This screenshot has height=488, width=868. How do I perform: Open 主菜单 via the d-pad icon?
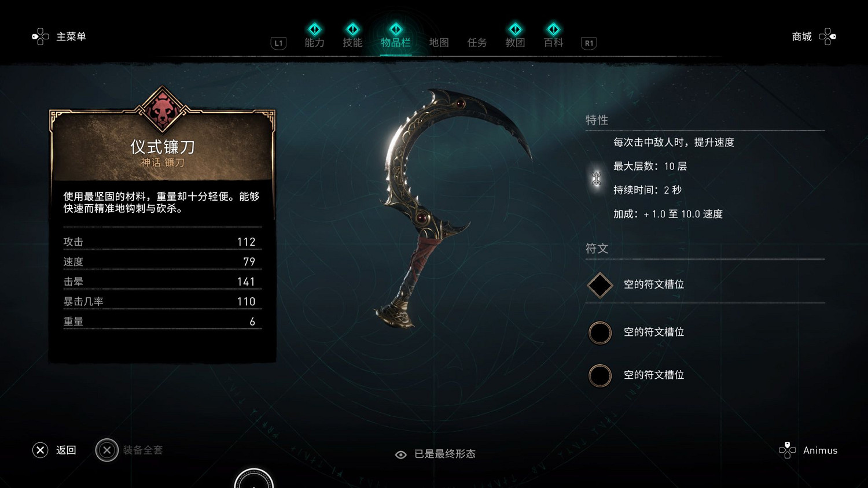pos(40,37)
